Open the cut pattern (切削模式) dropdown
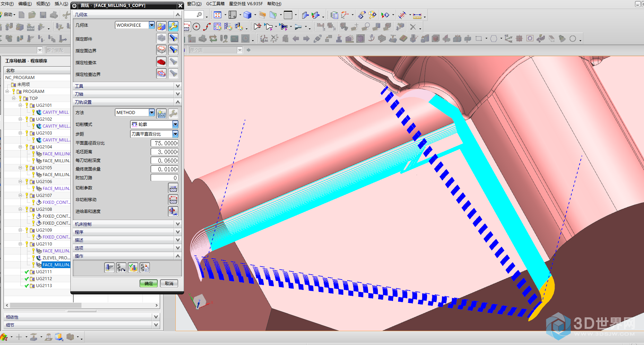 (x=175, y=124)
